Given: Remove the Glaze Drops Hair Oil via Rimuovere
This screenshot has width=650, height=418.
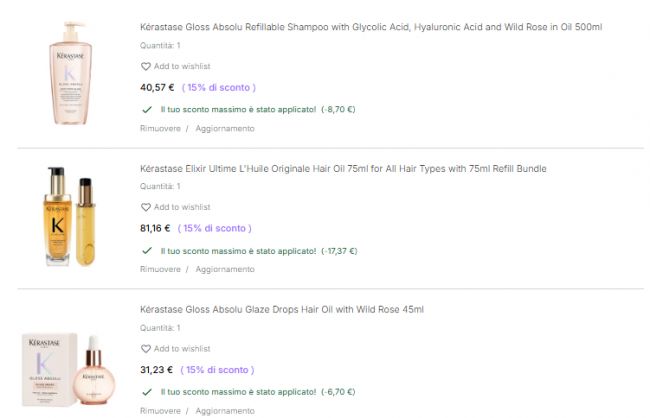Looking at the screenshot, I should tap(160, 410).
